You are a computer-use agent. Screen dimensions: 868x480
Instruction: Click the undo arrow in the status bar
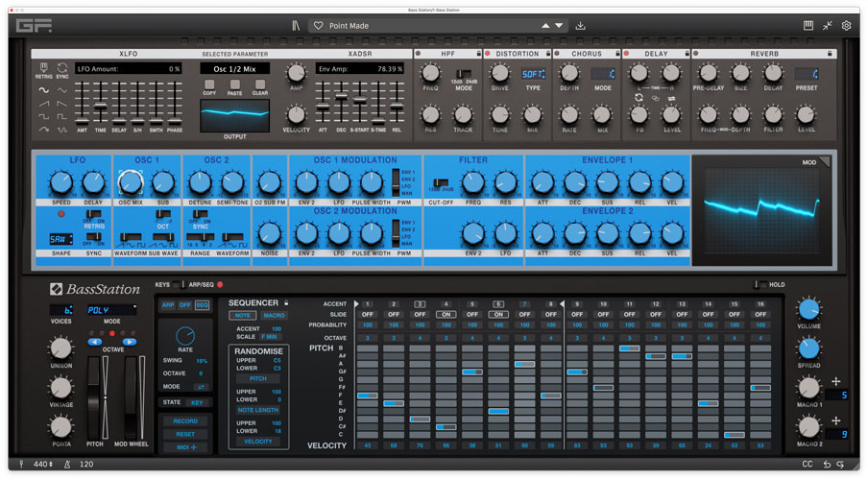pyautogui.click(x=827, y=465)
